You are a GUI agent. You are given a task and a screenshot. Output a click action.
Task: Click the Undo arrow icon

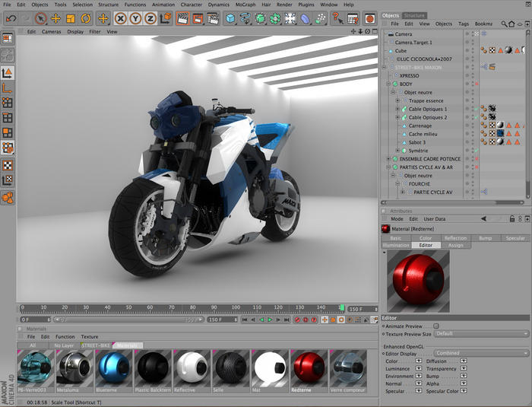pyautogui.click(x=11, y=17)
